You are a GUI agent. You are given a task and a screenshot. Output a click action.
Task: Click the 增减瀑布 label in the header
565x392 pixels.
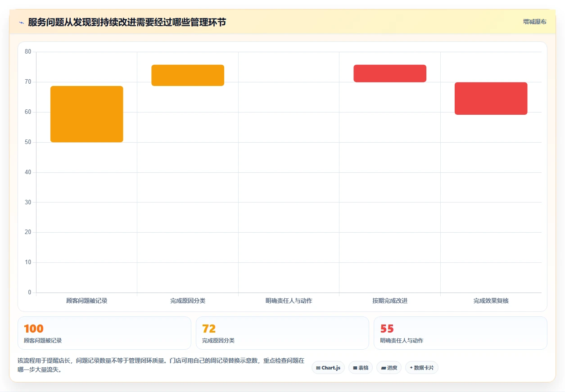pos(534,22)
